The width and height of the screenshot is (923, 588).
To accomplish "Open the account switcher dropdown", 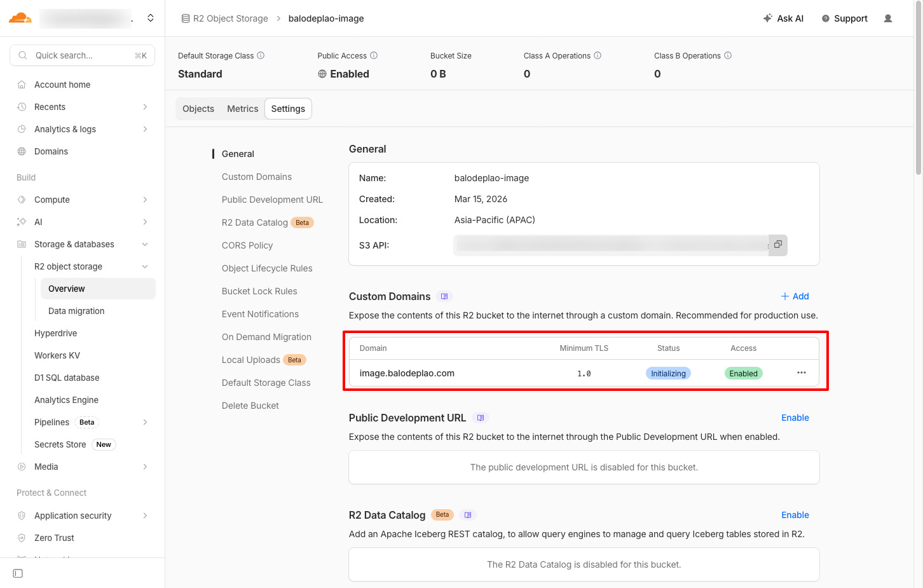I will pos(151,18).
